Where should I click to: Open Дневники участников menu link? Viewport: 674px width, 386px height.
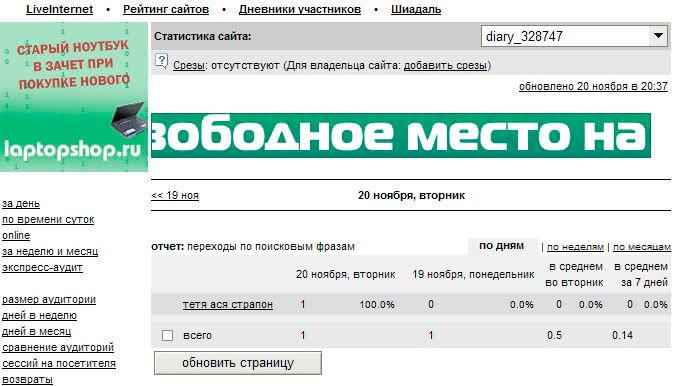[x=300, y=9]
